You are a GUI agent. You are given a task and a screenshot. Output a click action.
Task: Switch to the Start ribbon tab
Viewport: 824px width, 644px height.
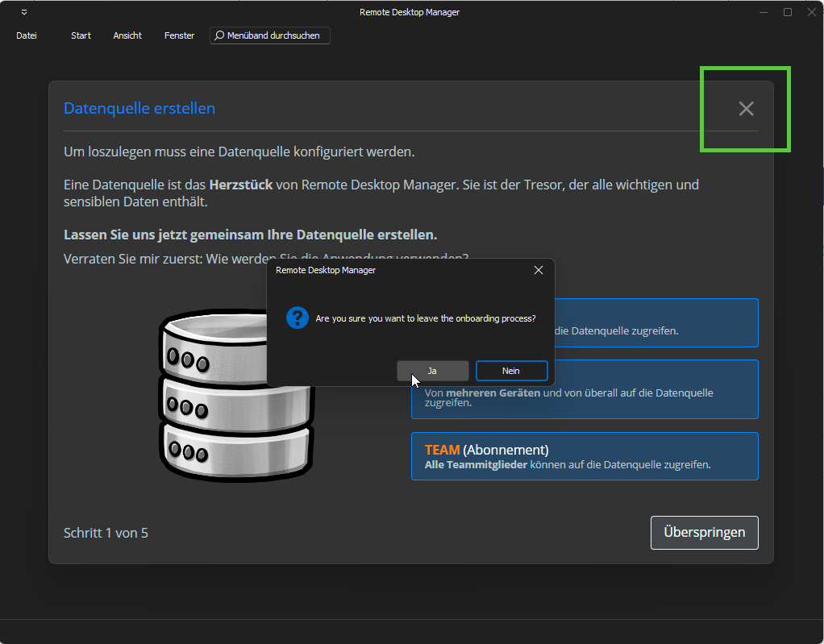pyautogui.click(x=81, y=35)
